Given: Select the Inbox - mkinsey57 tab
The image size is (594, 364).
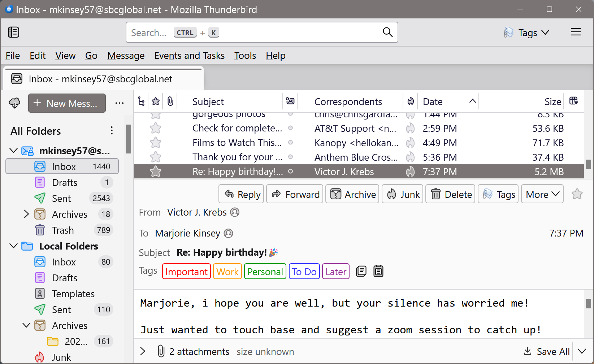Looking at the screenshot, I should pos(103,79).
